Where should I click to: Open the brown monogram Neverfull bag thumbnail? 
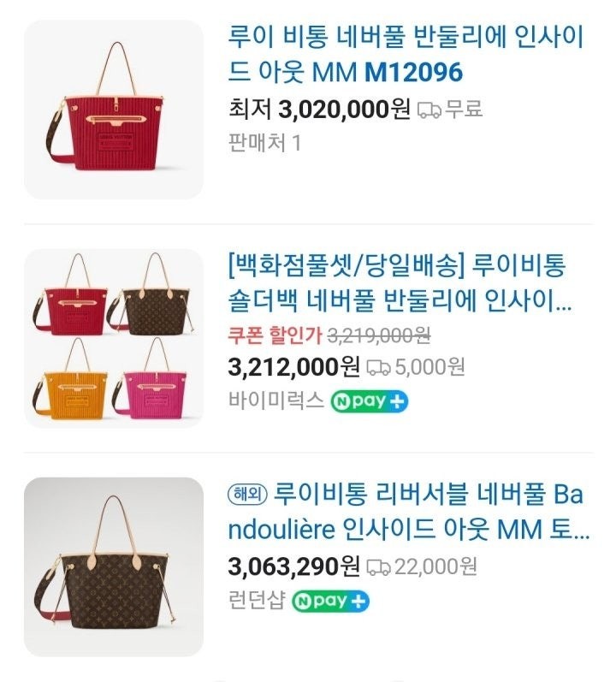click(x=114, y=566)
